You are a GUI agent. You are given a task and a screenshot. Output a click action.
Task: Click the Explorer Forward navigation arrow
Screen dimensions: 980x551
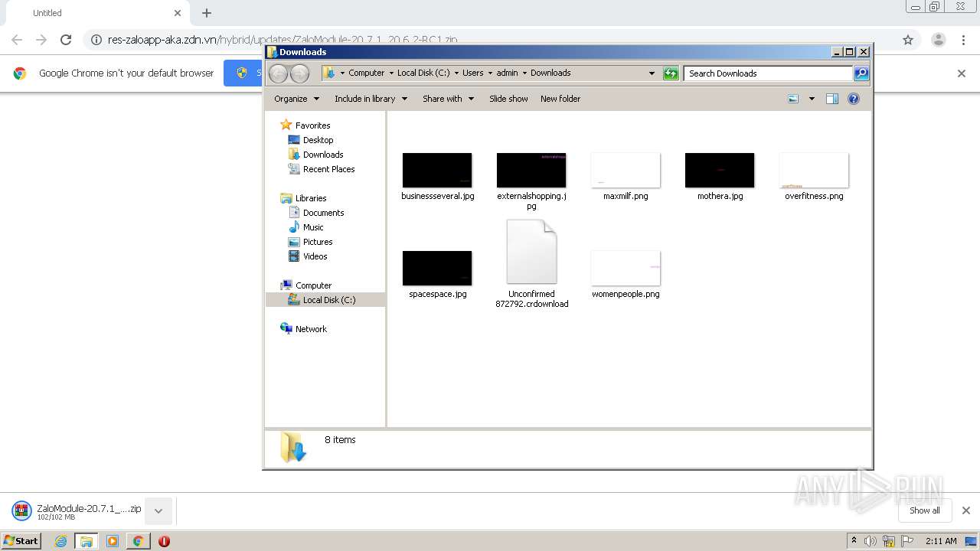pyautogui.click(x=300, y=73)
